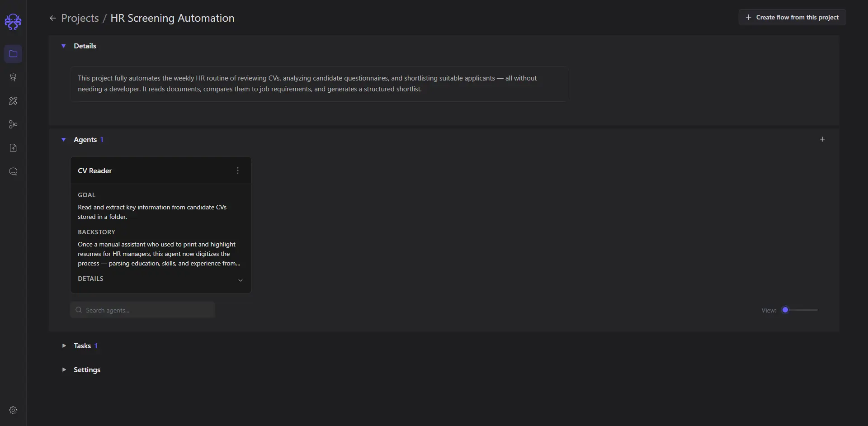This screenshot has height=426, width=868.
Task: Expand the CV Reader DETAILS chevron
Action: tap(241, 280)
